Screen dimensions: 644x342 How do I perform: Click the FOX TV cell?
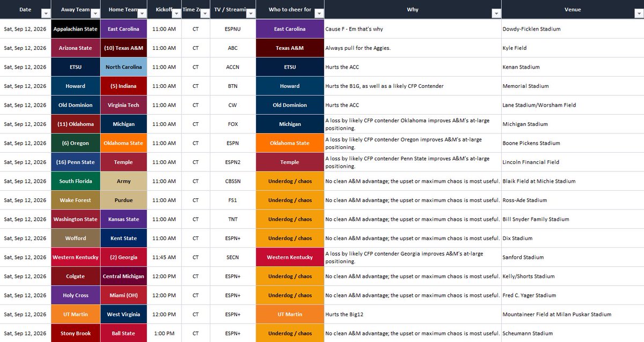pyautogui.click(x=232, y=124)
